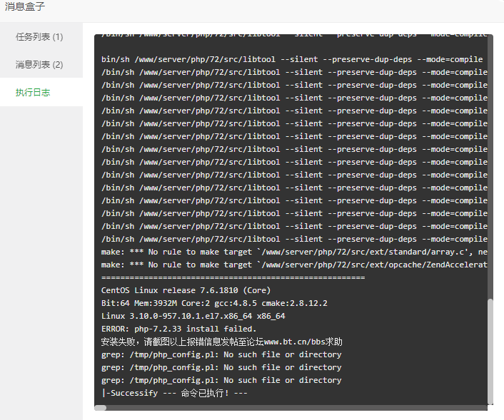
Task: Open the 消息列表 (2) tab
Action: click(41, 65)
